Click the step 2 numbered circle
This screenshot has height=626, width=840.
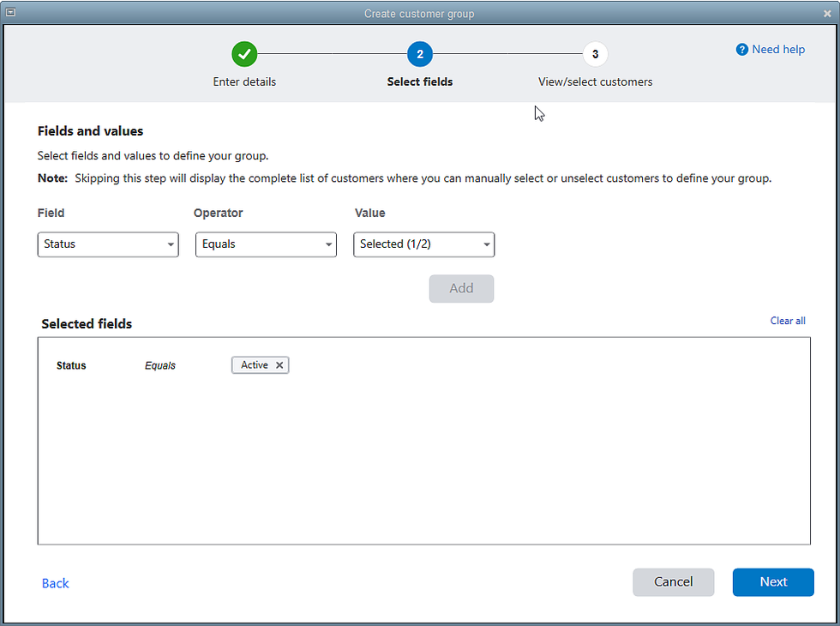point(420,54)
